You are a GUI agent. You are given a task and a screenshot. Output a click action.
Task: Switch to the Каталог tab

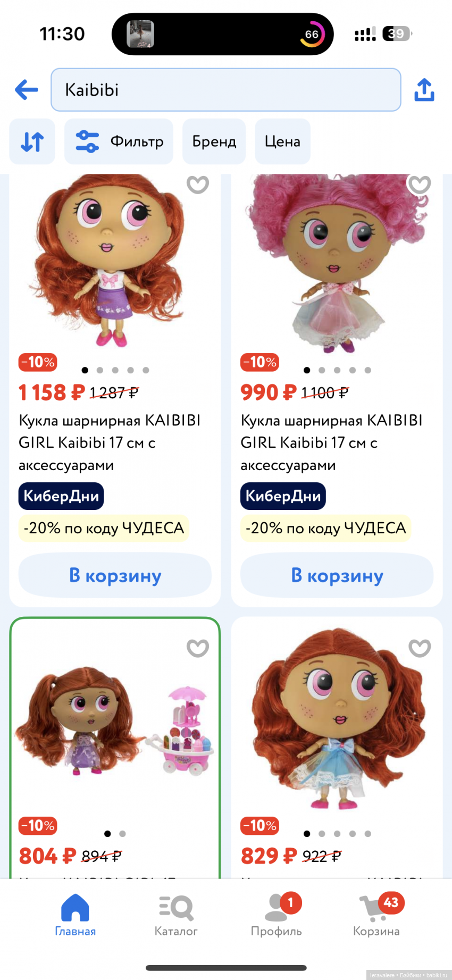tap(176, 915)
